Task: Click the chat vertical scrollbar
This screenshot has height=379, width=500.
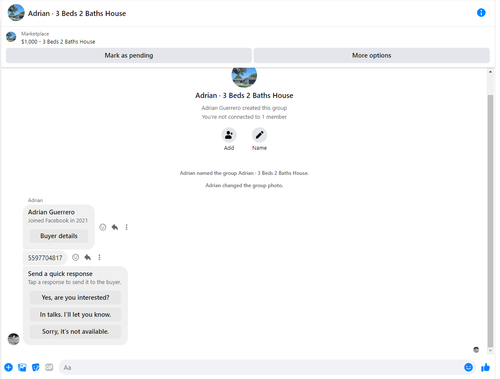Action: tap(490, 220)
